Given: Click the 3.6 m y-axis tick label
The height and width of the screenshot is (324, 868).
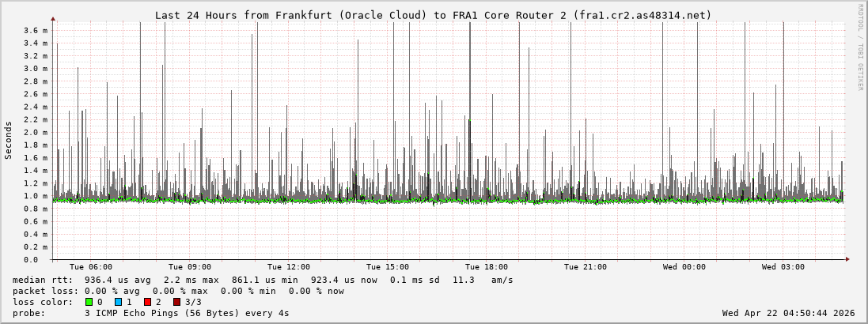Looking at the screenshot, I should (x=35, y=30).
